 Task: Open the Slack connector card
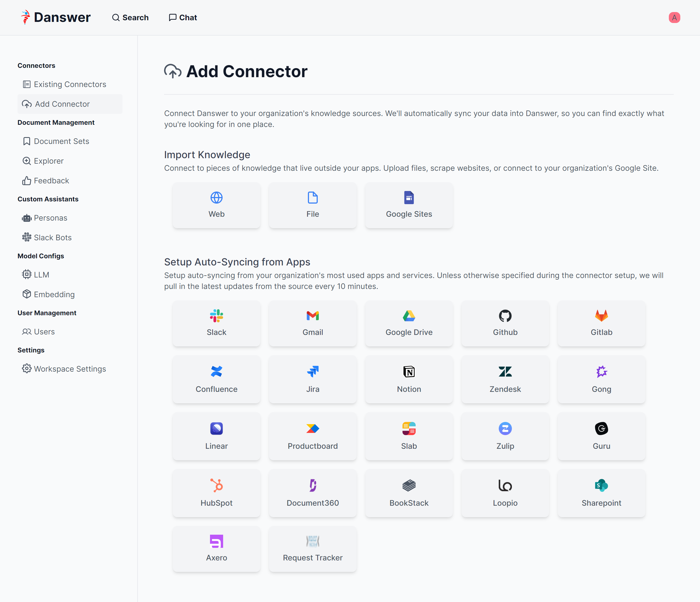click(x=216, y=323)
